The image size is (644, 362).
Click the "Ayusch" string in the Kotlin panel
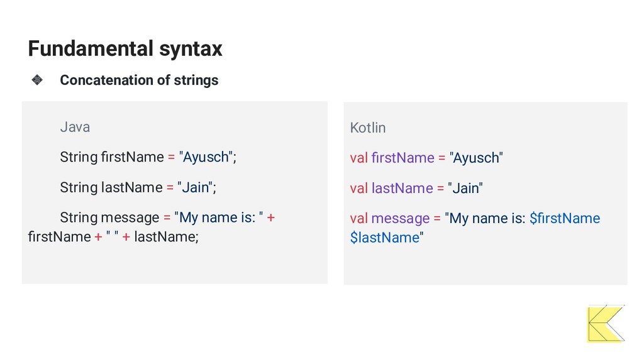point(476,158)
